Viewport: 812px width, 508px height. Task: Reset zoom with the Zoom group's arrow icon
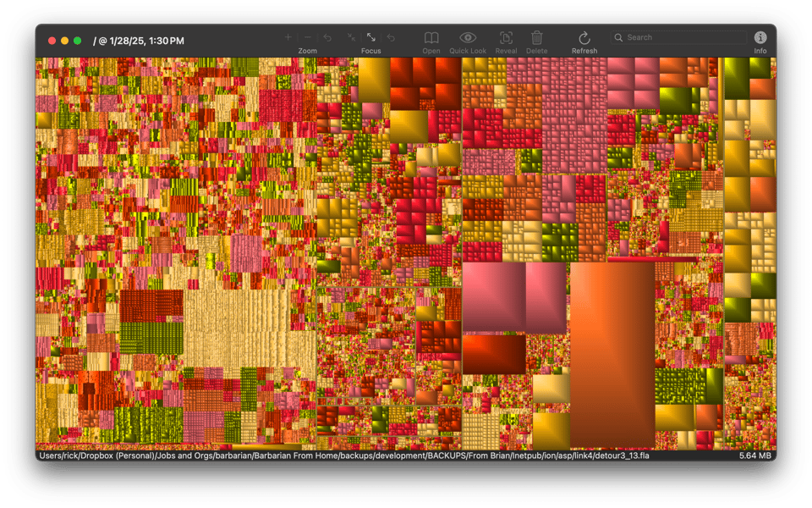click(327, 37)
